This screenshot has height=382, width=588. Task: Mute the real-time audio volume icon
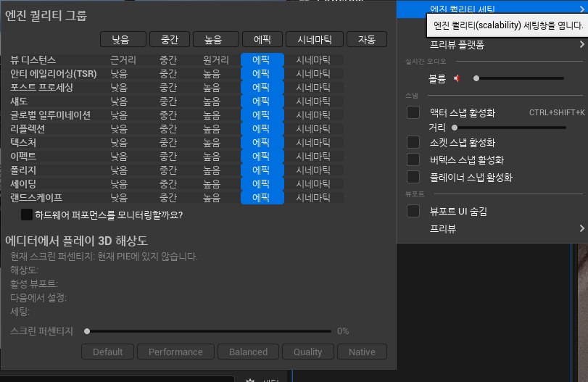click(457, 78)
